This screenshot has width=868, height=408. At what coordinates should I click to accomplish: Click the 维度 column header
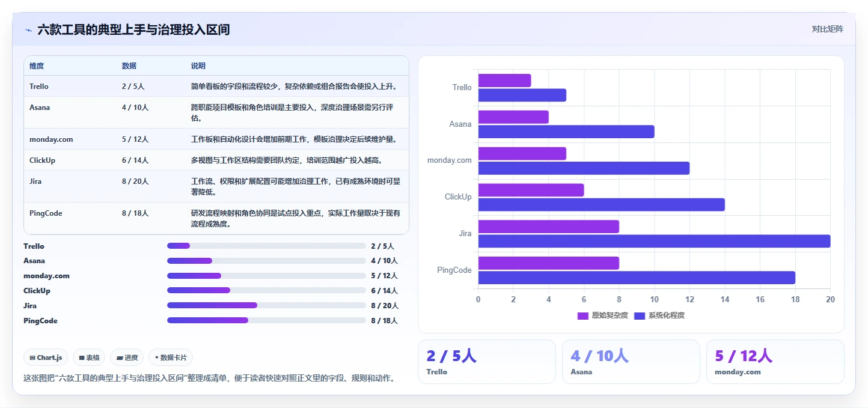(37, 65)
